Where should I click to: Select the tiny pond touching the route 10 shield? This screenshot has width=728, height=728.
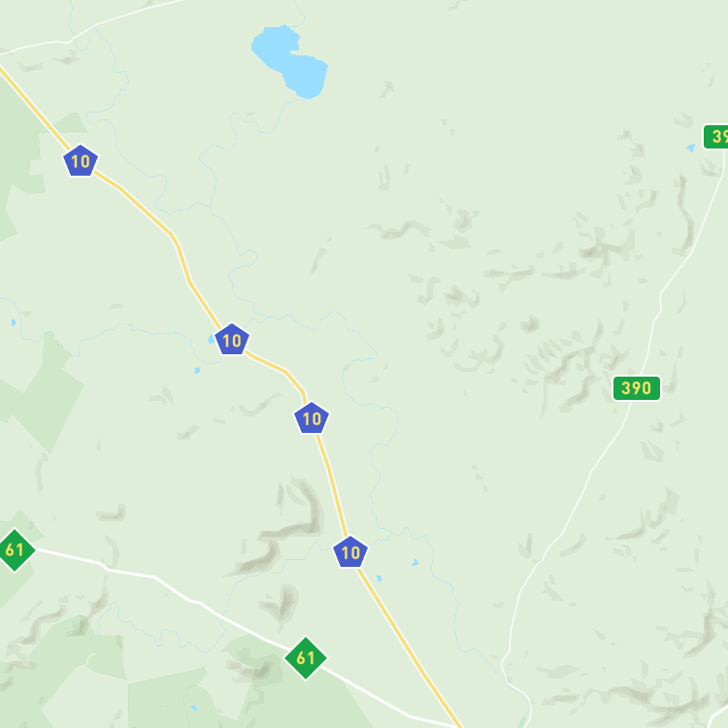coord(212,340)
